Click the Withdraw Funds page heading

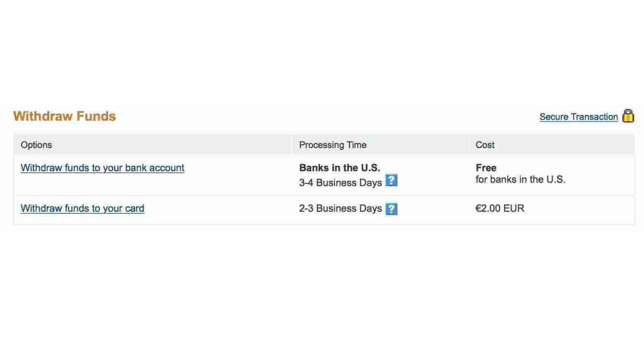[x=64, y=116]
